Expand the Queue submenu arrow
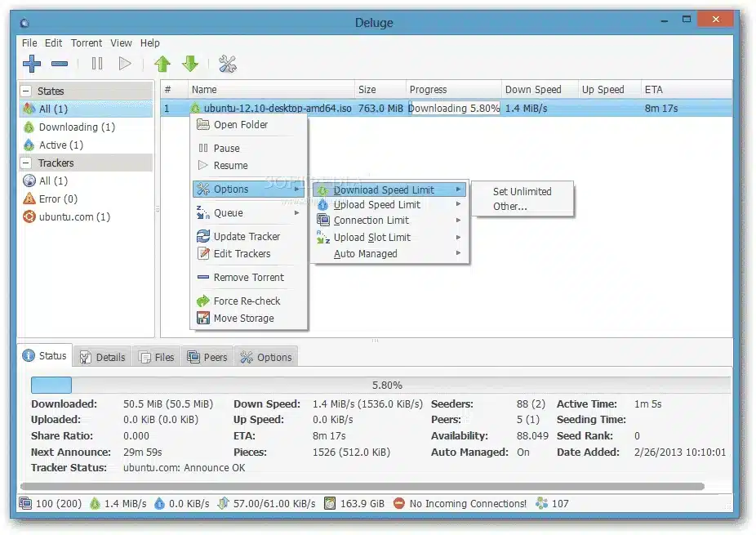This screenshot has width=756, height=535. click(297, 212)
